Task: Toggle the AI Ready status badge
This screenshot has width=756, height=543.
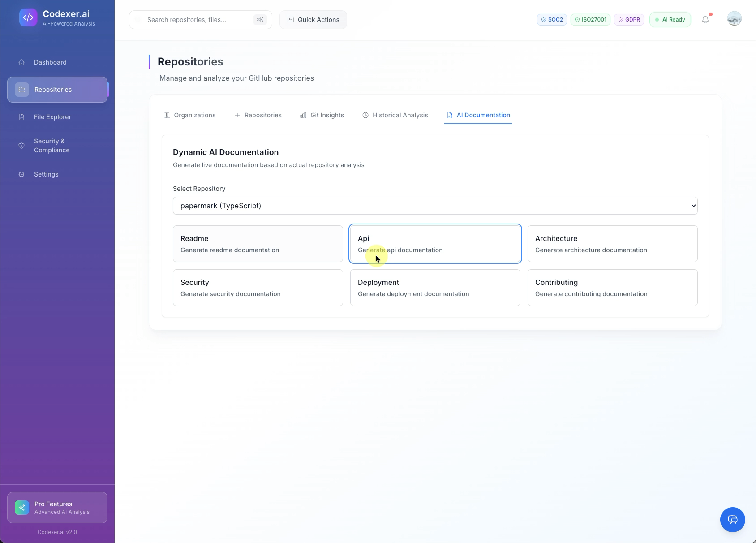Action: [x=670, y=19]
